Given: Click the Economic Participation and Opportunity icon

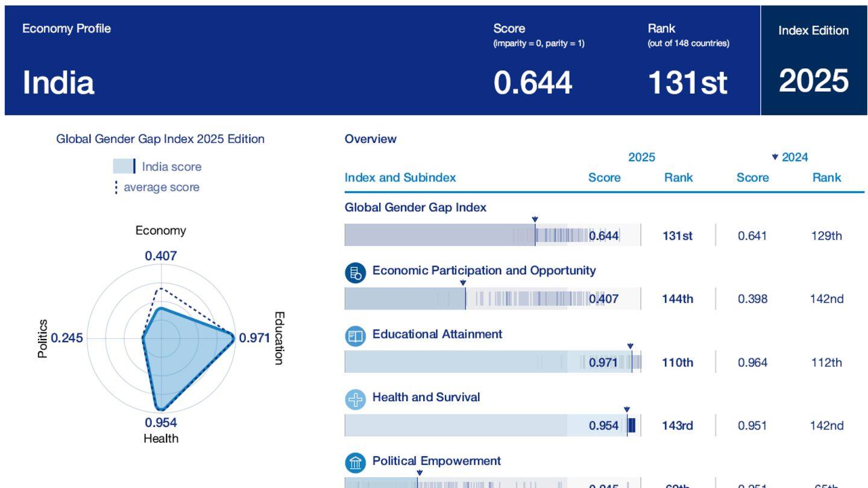Looking at the screenshot, I should tap(356, 273).
